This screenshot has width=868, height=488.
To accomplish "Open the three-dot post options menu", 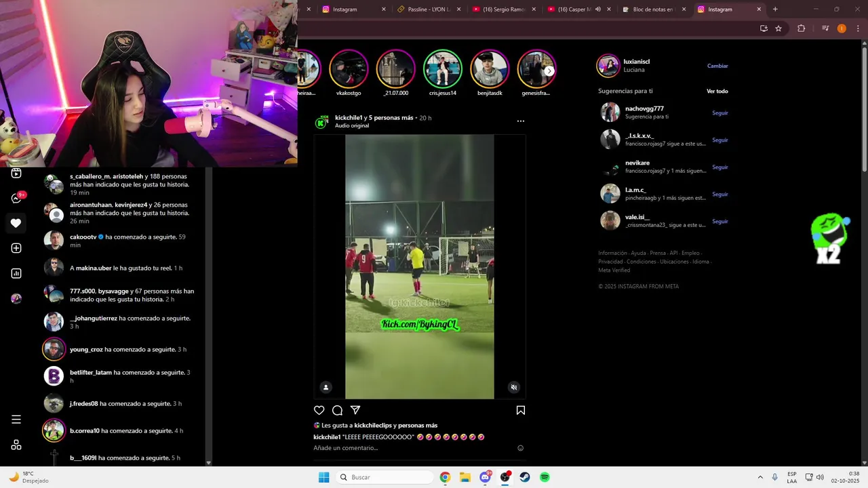I will point(521,121).
